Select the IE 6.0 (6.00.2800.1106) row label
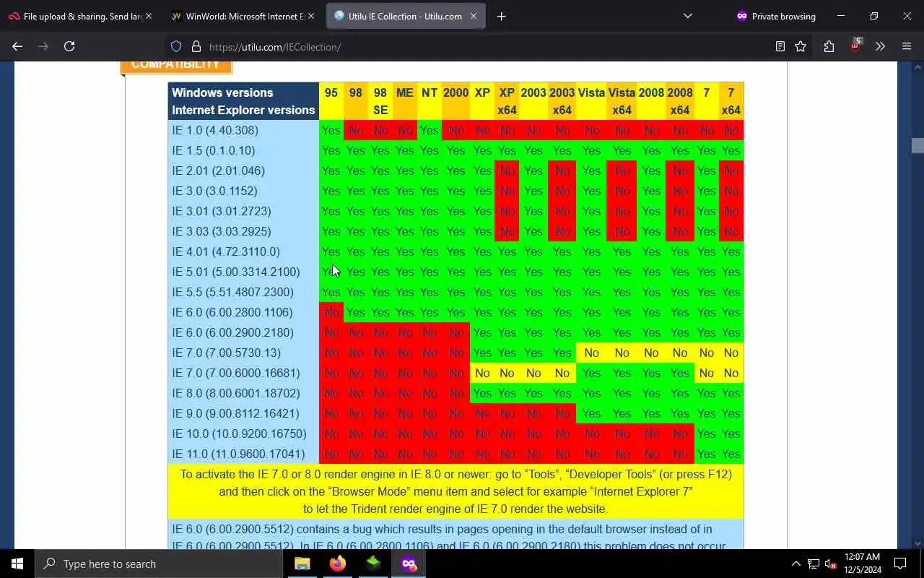 pyautogui.click(x=232, y=312)
